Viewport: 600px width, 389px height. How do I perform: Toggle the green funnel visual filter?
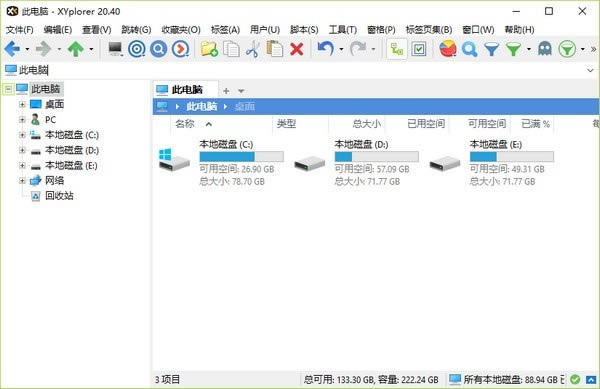tap(513, 49)
